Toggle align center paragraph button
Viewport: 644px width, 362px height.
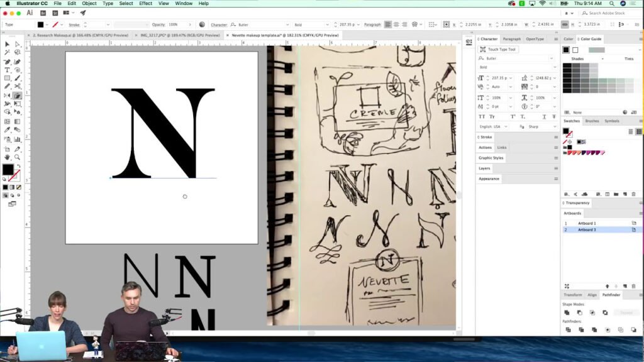pos(396,25)
